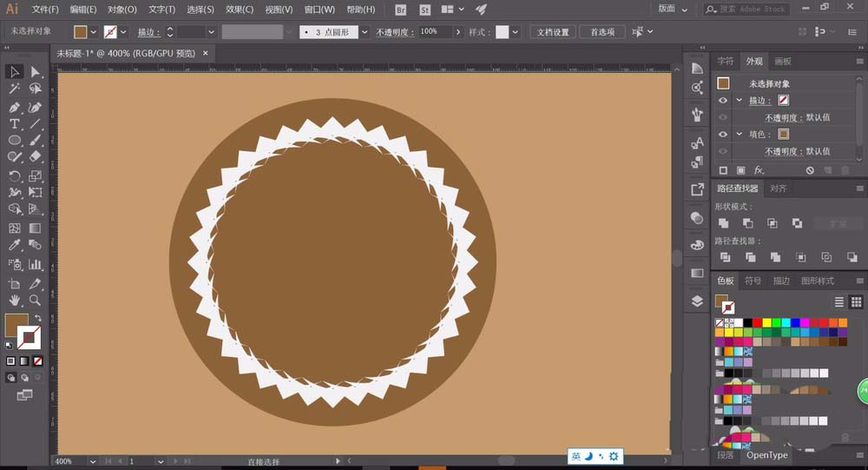The height and width of the screenshot is (470, 868).
Task: Click the Unite shape mode icon in Pathfinder
Action: coord(724,223)
